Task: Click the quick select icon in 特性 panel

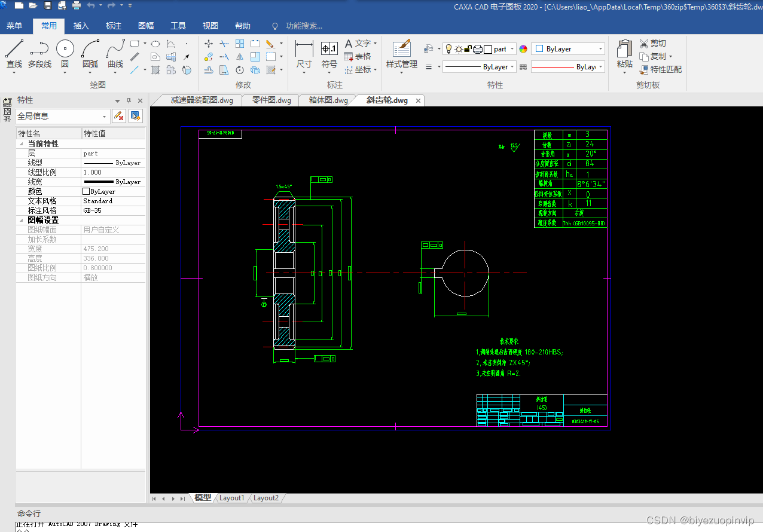Action: pyautogui.click(x=136, y=116)
